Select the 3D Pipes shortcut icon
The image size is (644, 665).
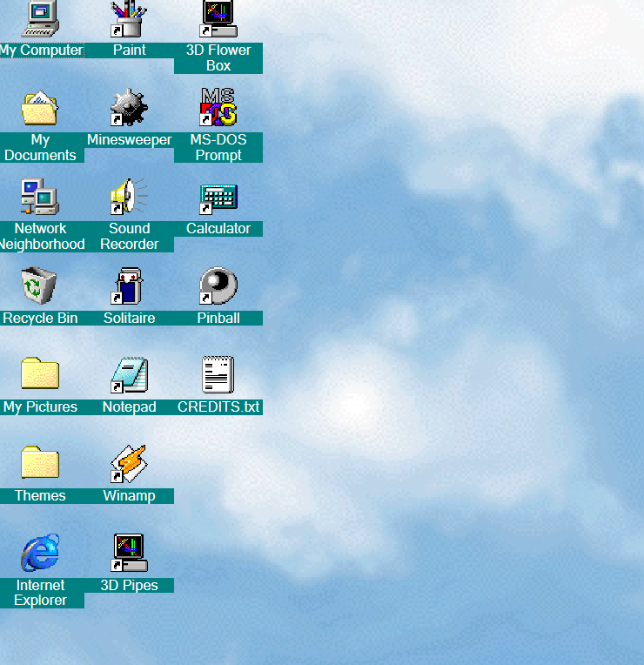pyautogui.click(x=129, y=553)
